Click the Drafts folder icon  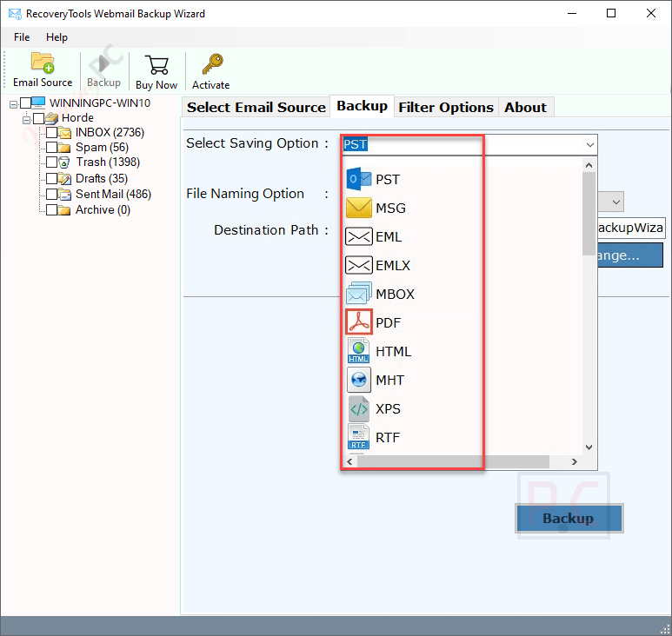point(64,178)
